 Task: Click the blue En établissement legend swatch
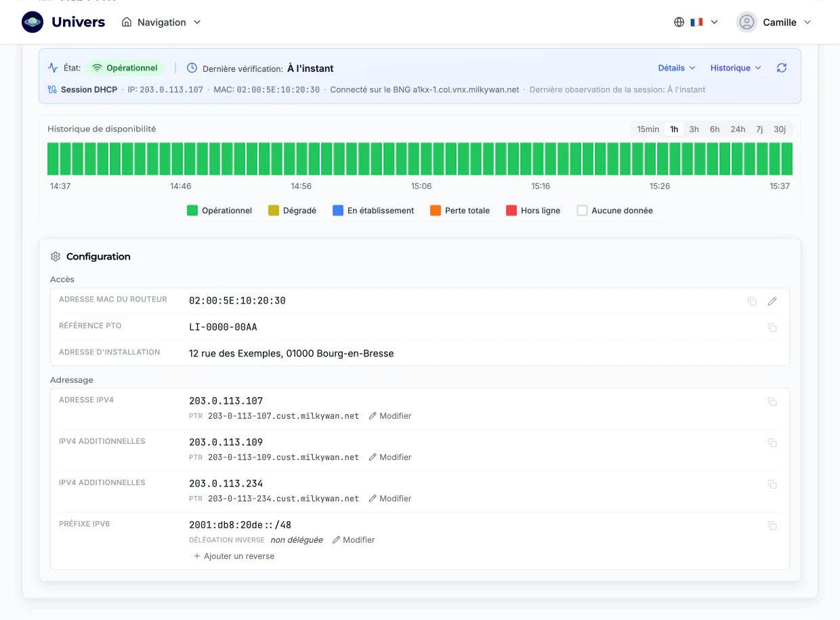(338, 211)
